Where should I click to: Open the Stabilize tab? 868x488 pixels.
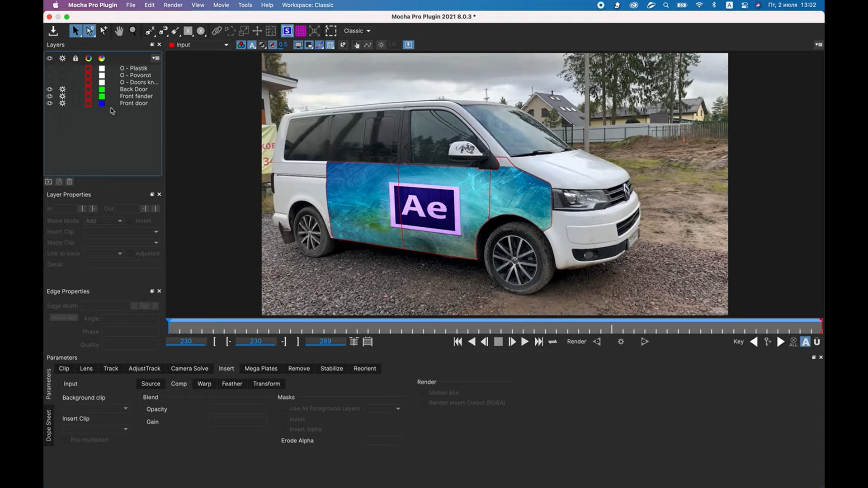331,369
